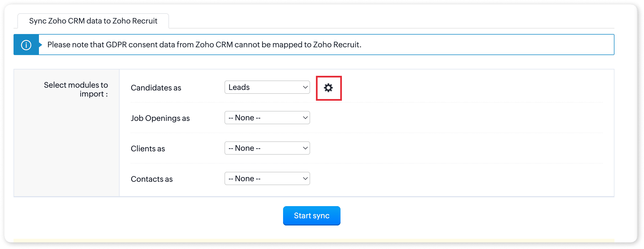Open the Contacts as dropdown

[267, 178]
